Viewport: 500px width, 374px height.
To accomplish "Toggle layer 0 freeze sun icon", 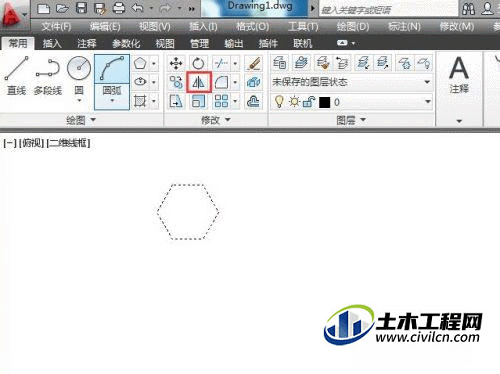I will click(x=294, y=102).
